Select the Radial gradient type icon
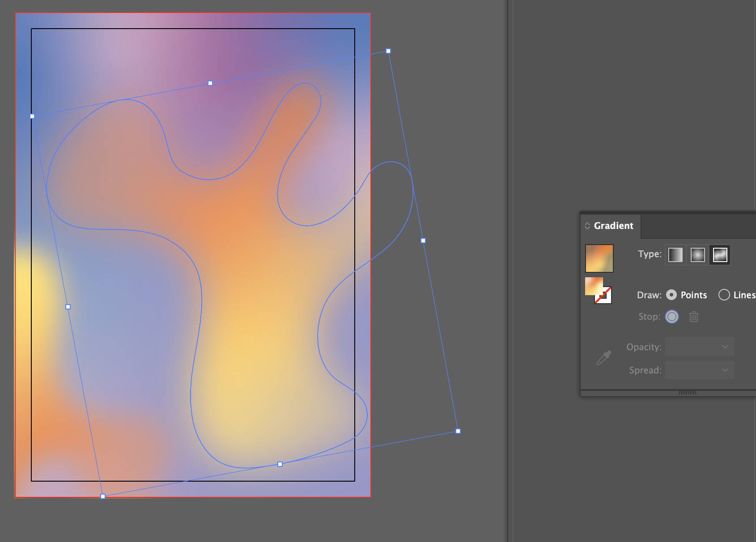 [698, 255]
